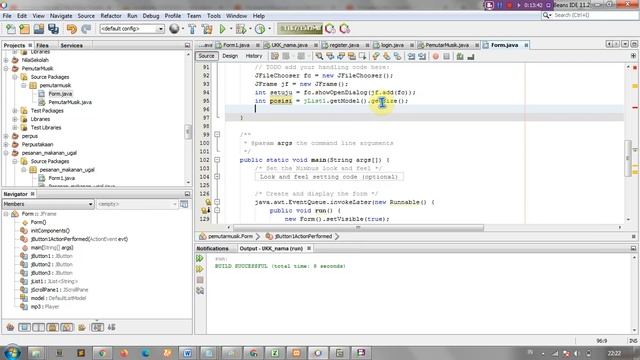Image resolution: width=640 pixels, height=360 pixels.
Task: Click the pemutarmusik.Form breadcrumb
Action: click(x=230, y=236)
